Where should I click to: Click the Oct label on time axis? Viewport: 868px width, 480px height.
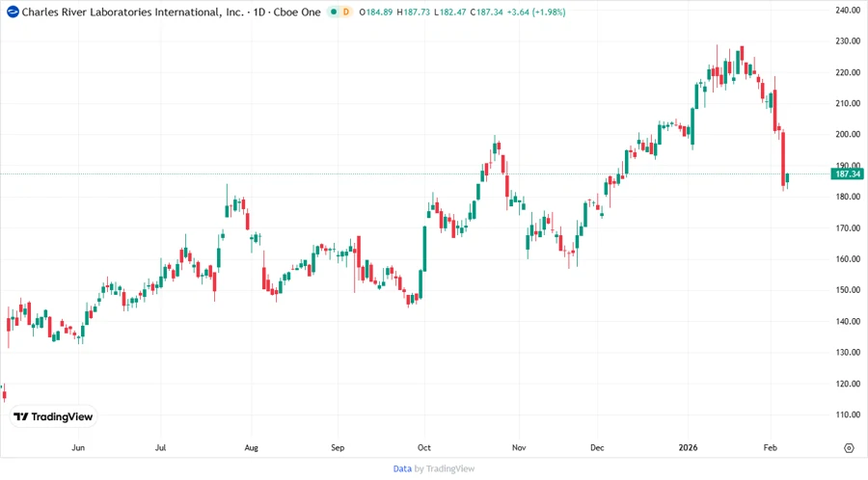point(424,447)
